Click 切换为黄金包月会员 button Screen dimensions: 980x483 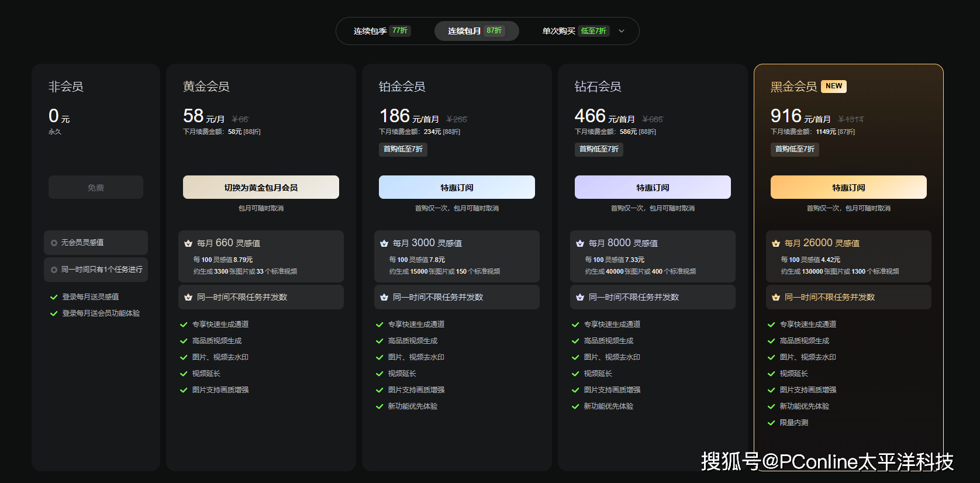261,187
